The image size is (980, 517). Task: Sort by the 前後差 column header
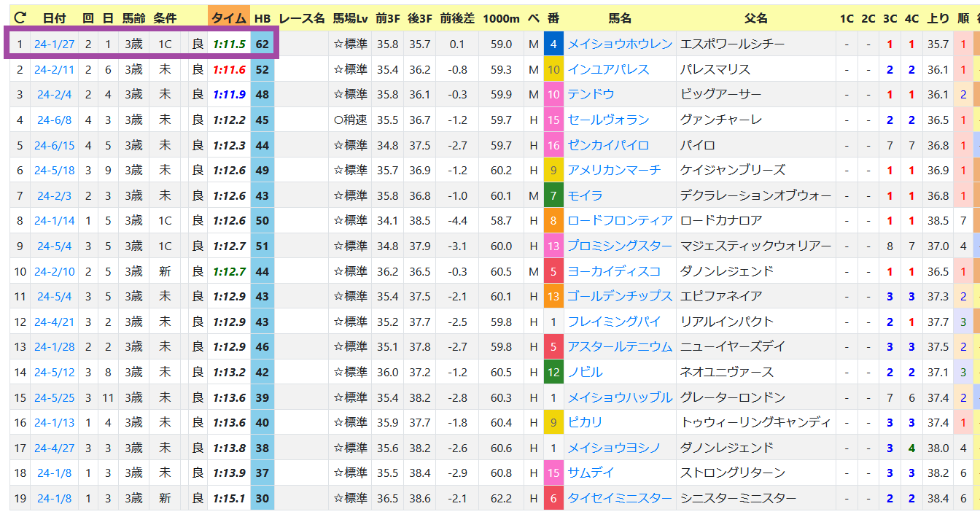coord(457,18)
